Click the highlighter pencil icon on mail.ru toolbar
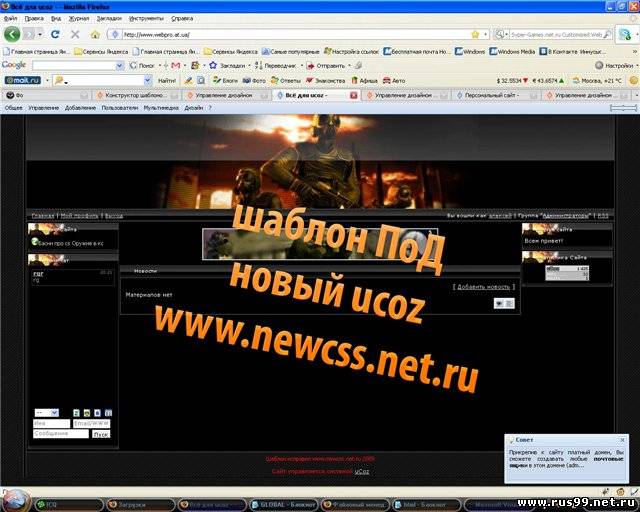 click(x=188, y=81)
